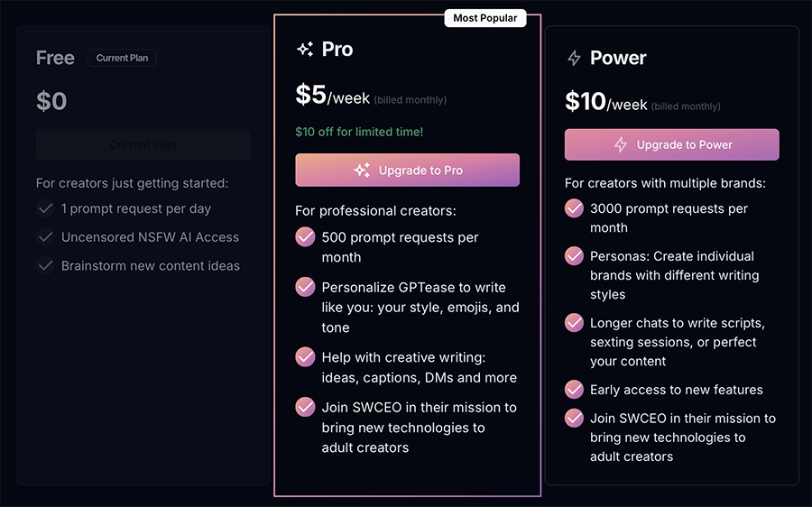Image resolution: width=812 pixels, height=507 pixels.
Task: Click checkmark beside Personalize GPTease feature
Action: (x=305, y=287)
